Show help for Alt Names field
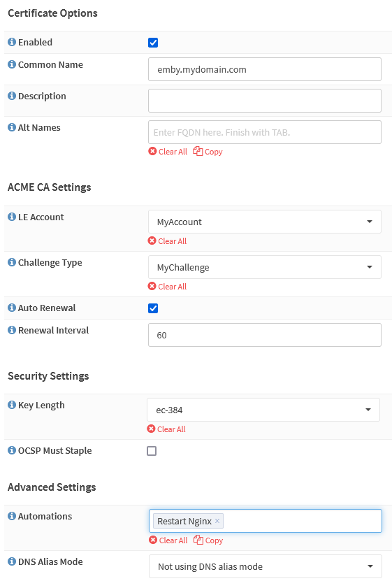 coord(12,127)
